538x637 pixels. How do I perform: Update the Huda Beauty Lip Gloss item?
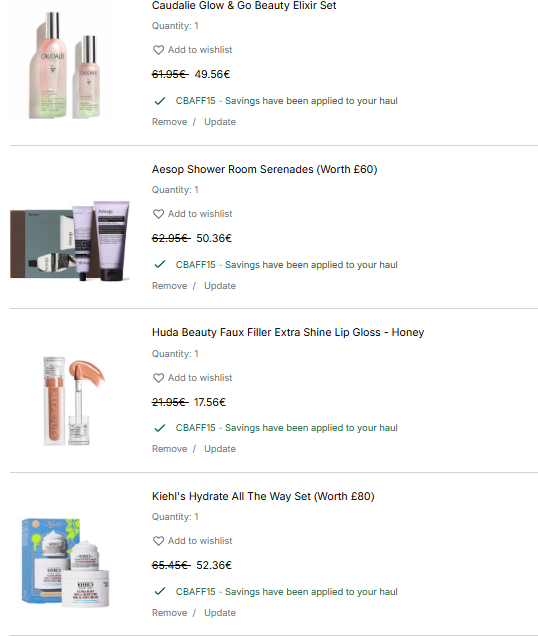220,449
